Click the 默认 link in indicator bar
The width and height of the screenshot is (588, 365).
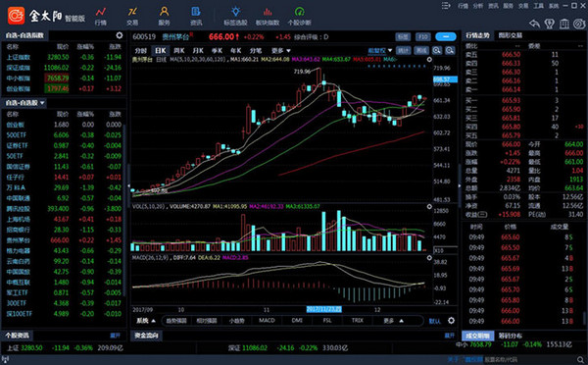(x=434, y=321)
